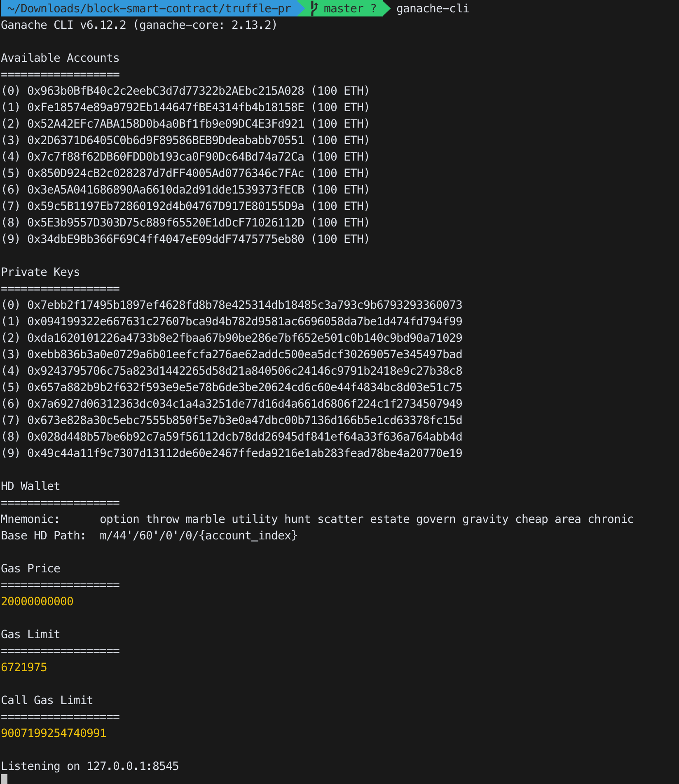
Task: Click account (9) address starting 0x34dbE
Action: point(166,239)
